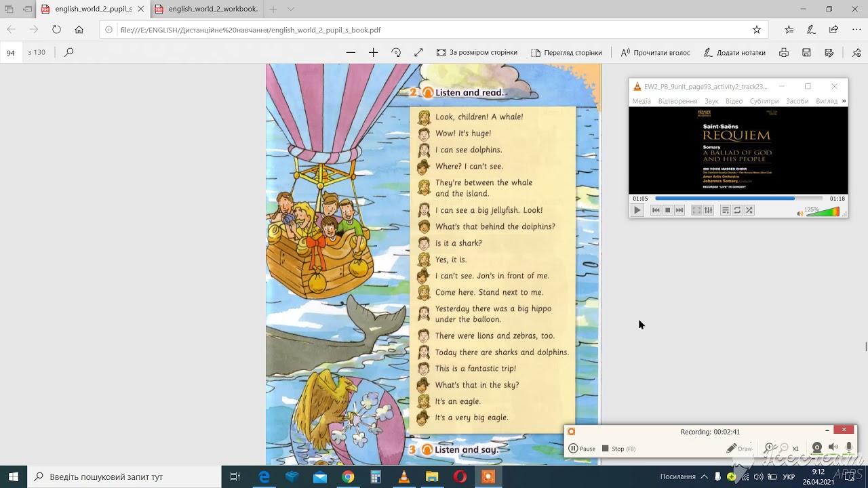Open the VLC Субтитри menu
Image resolution: width=868 pixels, height=488 pixels.
click(x=764, y=101)
